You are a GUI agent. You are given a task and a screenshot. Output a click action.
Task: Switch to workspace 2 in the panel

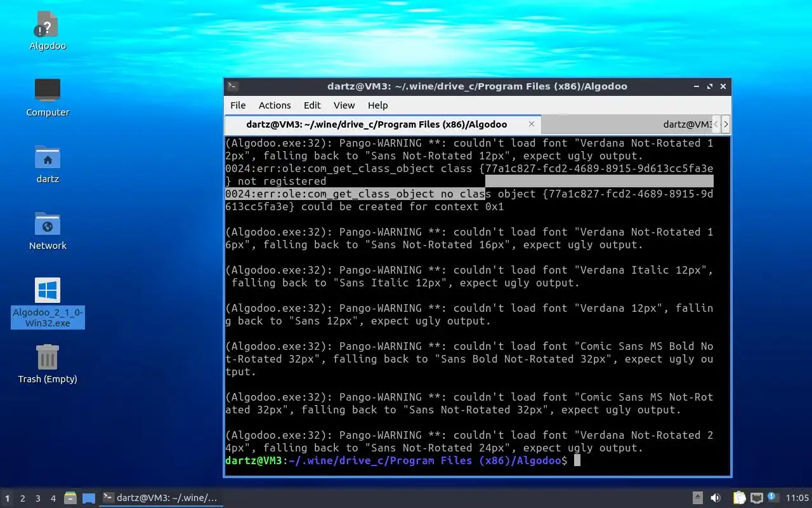(x=23, y=498)
